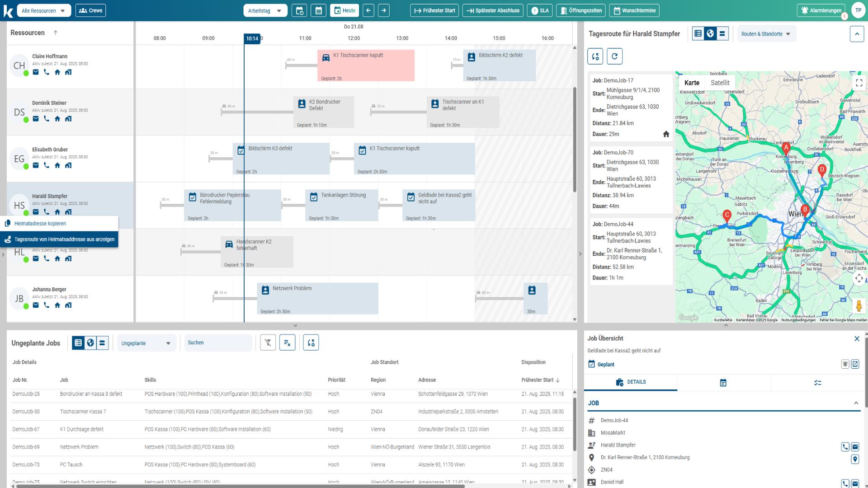The height and width of the screenshot is (488, 868).
Task: Click refresh icon in Tagesroute panel
Action: click(614, 56)
